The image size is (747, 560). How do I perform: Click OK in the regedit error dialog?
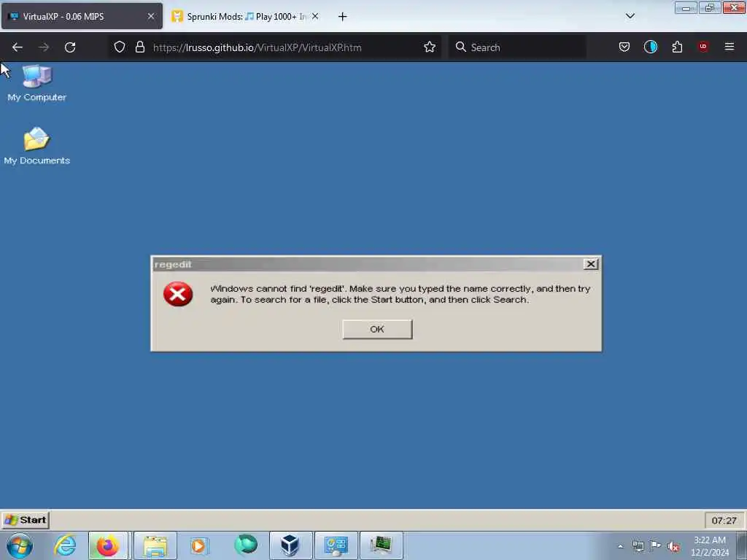[377, 329]
